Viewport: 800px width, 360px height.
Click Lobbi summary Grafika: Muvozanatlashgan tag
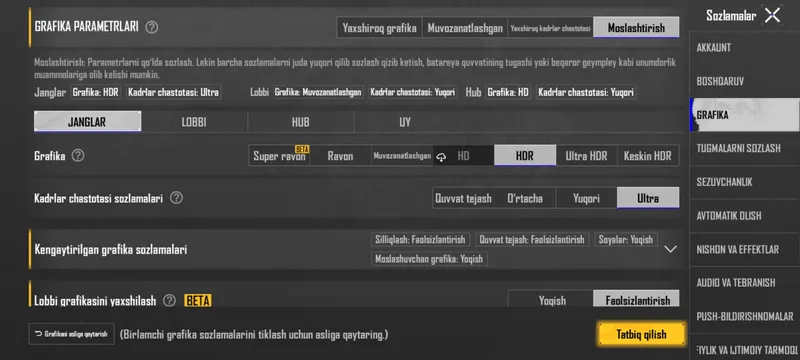[x=318, y=92]
